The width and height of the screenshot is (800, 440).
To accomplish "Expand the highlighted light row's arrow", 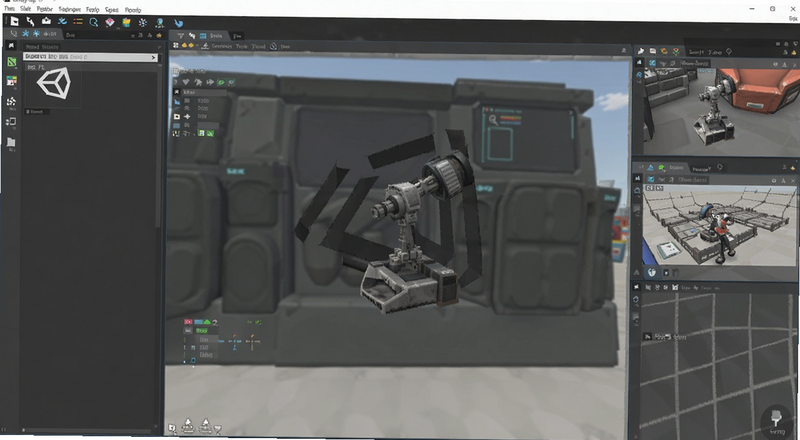I will (153, 57).
